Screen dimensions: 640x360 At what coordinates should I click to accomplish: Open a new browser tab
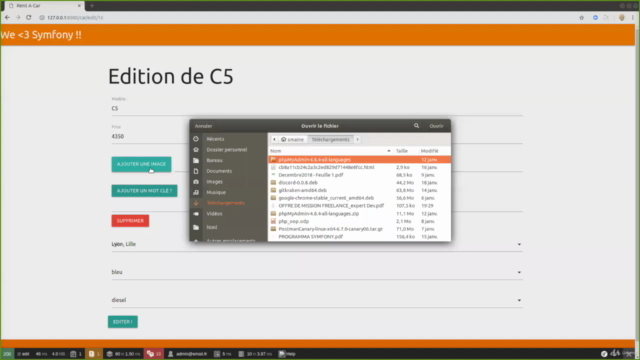pos(92,6)
